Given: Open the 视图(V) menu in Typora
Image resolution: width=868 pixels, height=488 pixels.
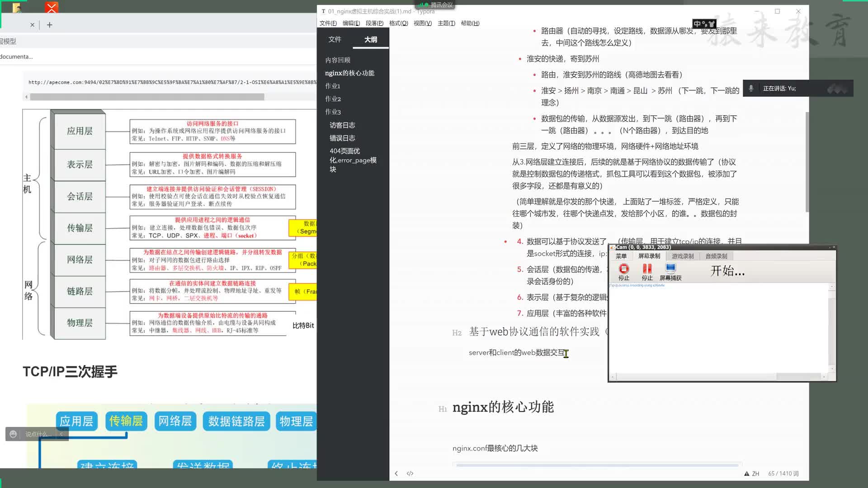Looking at the screenshot, I should tap(423, 23).
